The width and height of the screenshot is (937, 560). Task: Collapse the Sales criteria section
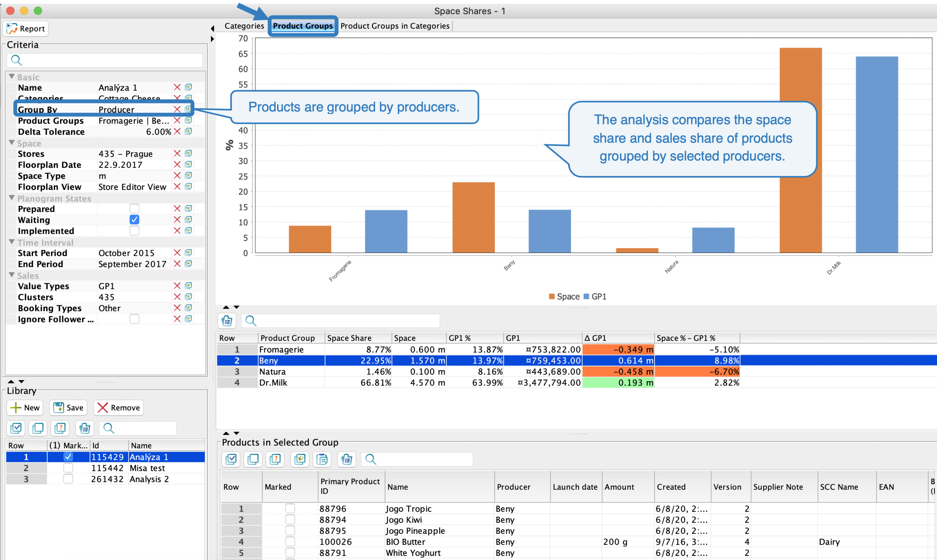[x=12, y=275]
